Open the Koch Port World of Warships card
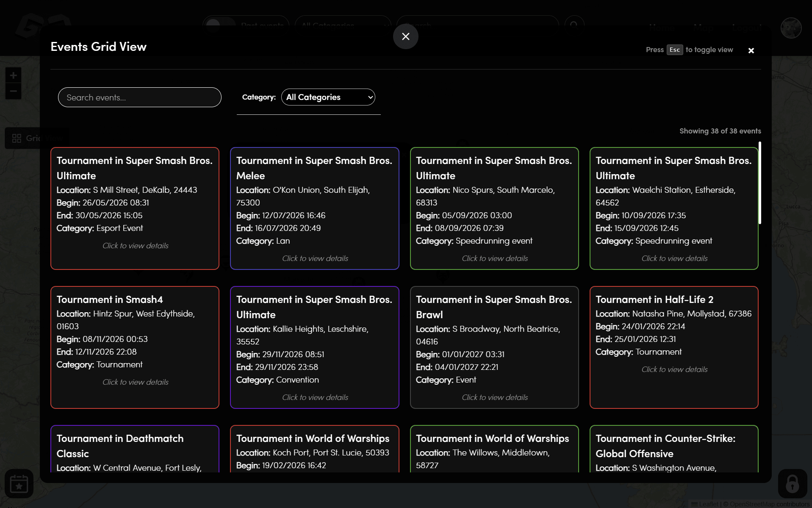 (314, 449)
